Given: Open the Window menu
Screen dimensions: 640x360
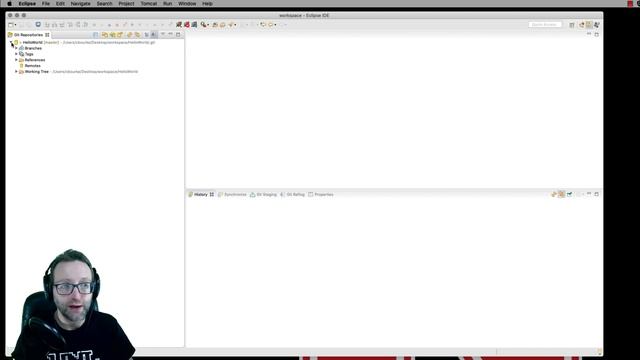Looking at the screenshot, I should pyautogui.click(x=187, y=4).
